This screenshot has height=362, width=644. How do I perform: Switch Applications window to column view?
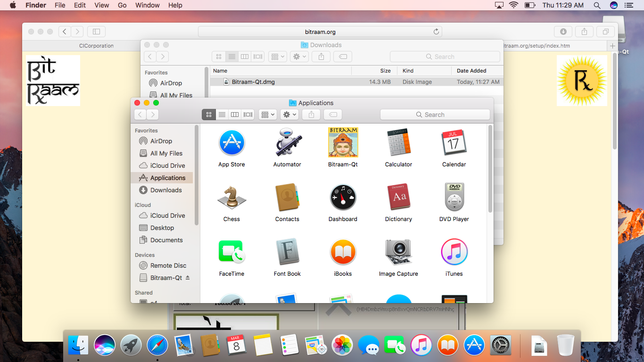point(235,115)
